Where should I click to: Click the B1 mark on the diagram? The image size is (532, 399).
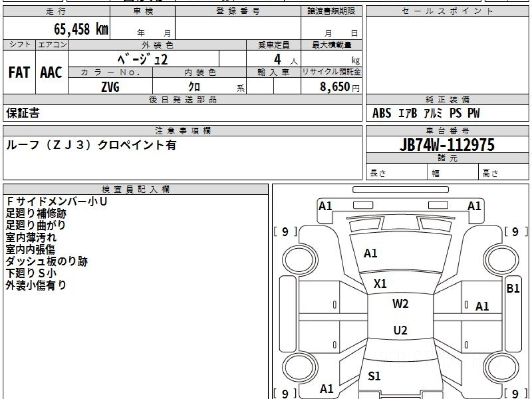pyautogui.click(x=513, y=289)
